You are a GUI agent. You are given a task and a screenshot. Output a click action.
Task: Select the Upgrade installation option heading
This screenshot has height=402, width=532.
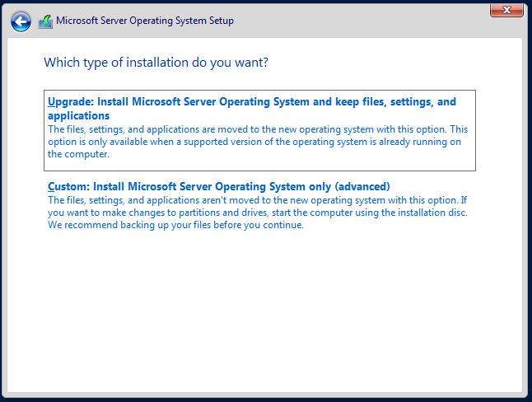click(252, 109)
